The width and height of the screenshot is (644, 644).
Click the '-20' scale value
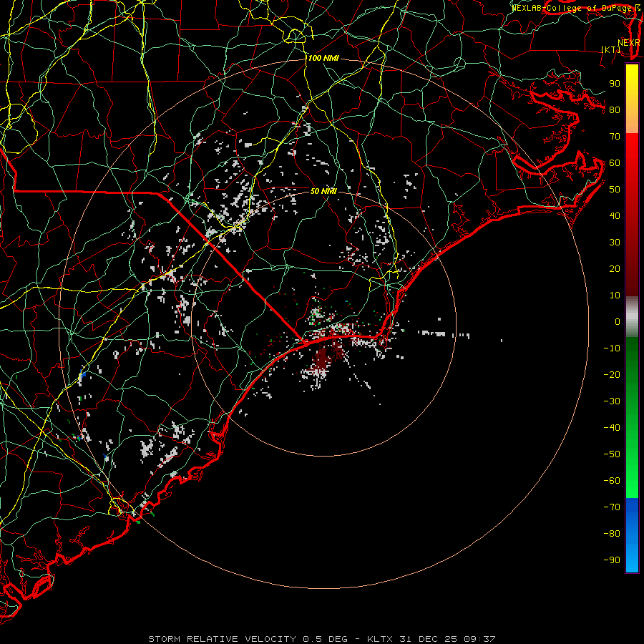[x=612, y=375]
